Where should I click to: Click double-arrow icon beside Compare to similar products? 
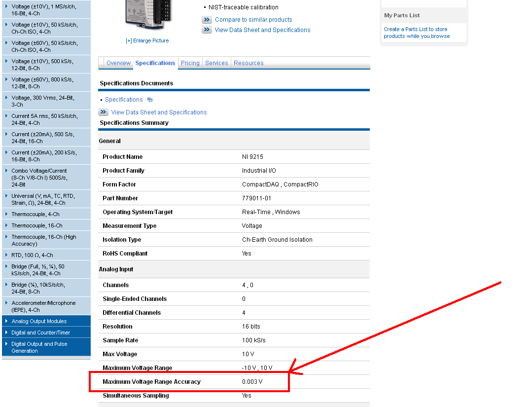coord(207,20)
